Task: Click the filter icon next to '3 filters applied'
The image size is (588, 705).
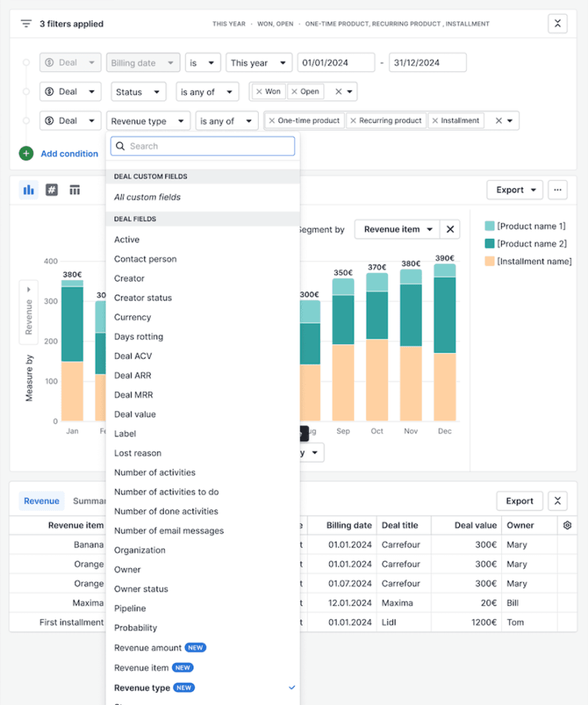Action: click(26, 23)
